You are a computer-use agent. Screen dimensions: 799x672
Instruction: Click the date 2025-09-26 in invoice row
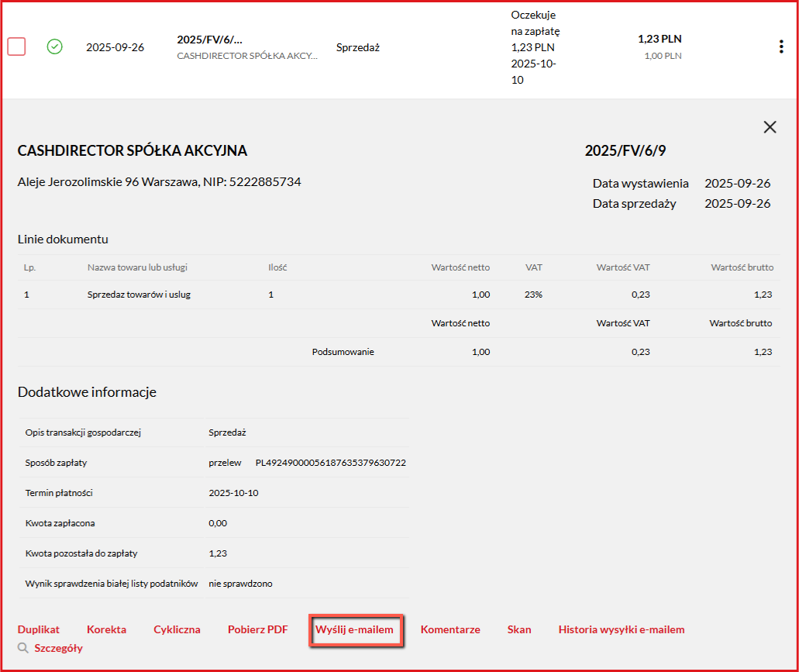pyautogui.click(x=115, y=47)
